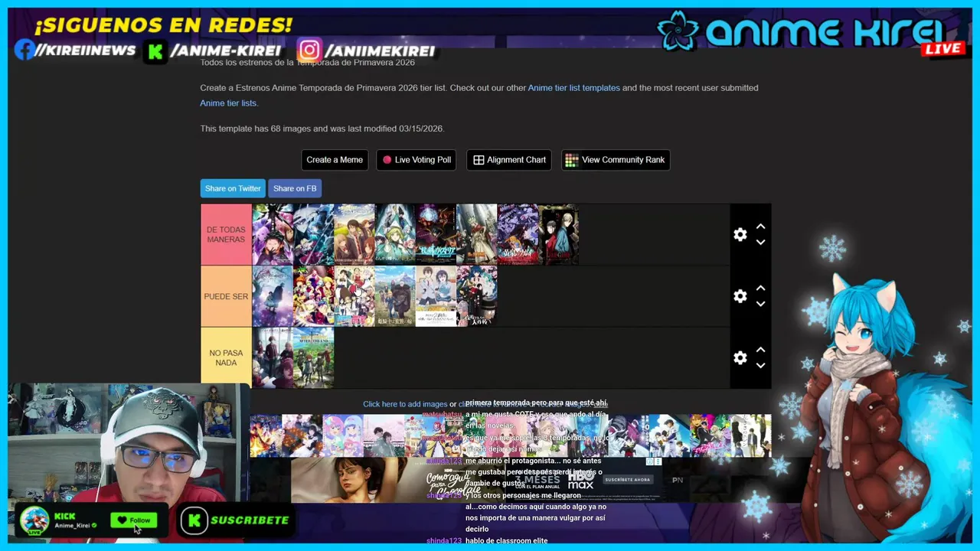Move NO PASA NADA tier down with arrow
This screenshot has height=551, width=980.
click(x=760, y=366)
